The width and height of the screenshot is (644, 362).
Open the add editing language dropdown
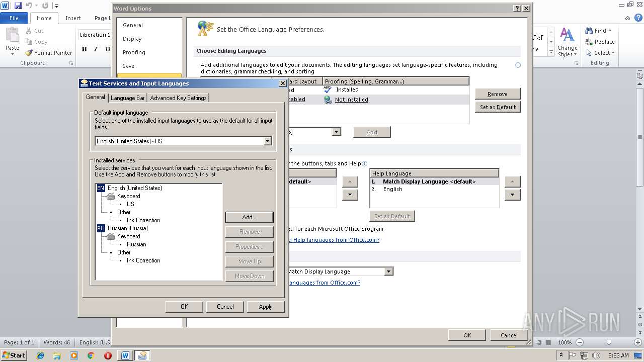(x=336, y=132)
